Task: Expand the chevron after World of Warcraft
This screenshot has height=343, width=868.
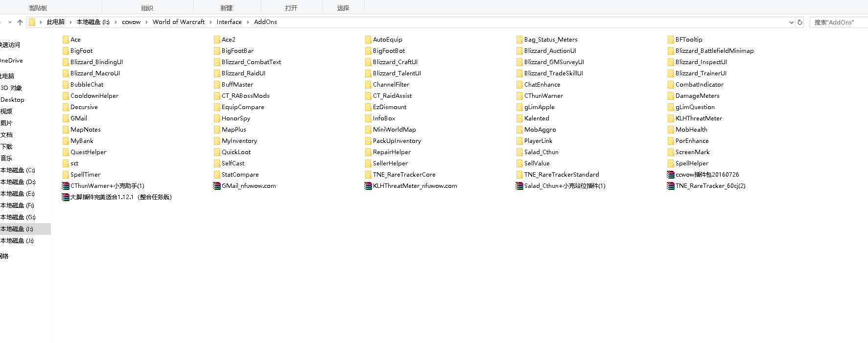Action: pos(211,22)
